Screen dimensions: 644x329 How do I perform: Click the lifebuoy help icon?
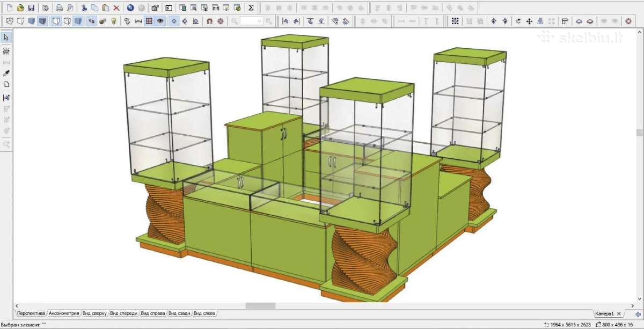coord(628,21)
